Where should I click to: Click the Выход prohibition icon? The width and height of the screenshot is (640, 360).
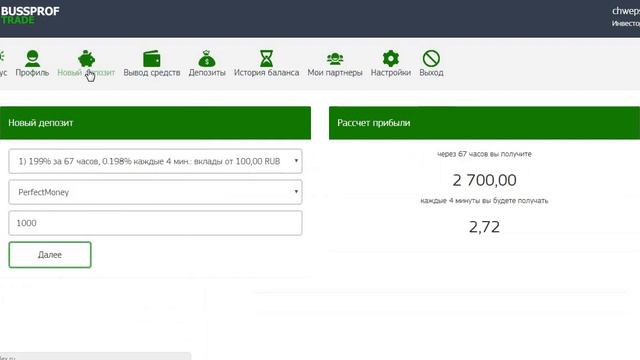click(x=431, y=58)
